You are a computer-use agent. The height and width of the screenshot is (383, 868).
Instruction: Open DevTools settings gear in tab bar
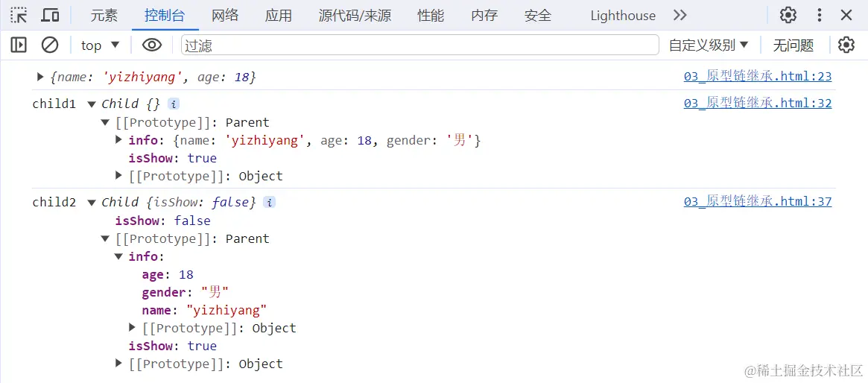(788, 15)
